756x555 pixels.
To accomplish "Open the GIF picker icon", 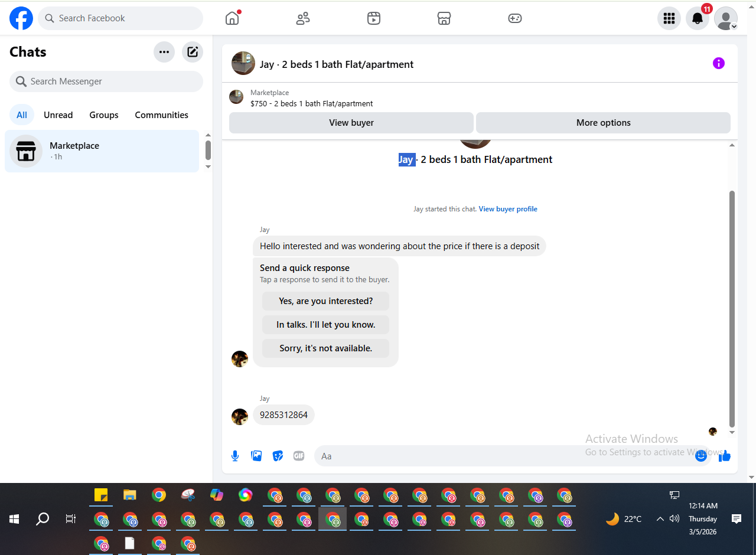I will [299, 456].
